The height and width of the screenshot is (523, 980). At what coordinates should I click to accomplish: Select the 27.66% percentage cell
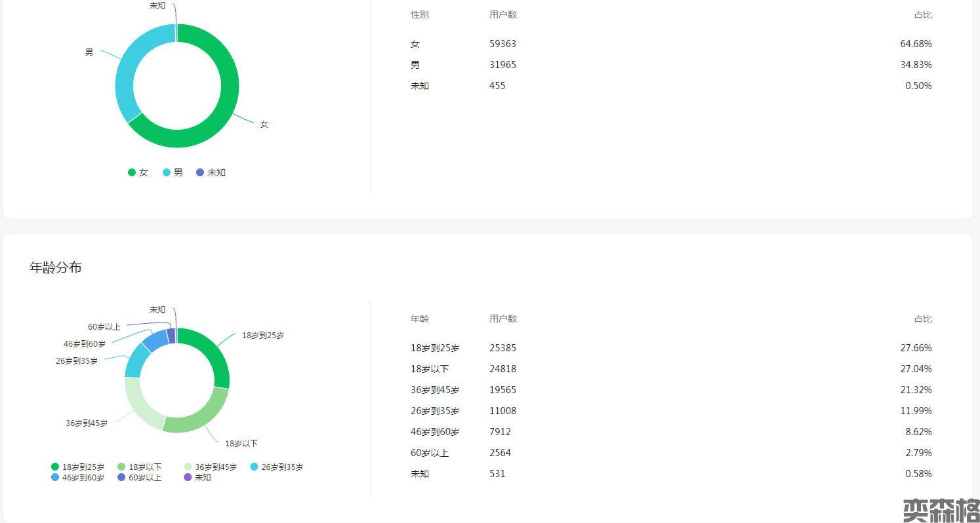916,348
